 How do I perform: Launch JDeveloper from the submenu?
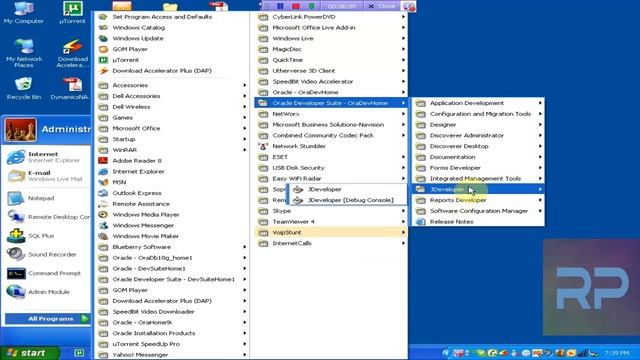pyautogui.click(x=347, y=189)
